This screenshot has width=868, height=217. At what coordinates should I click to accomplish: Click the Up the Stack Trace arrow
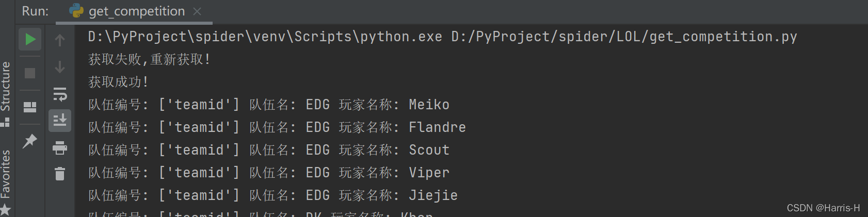(x=60, y=40)
